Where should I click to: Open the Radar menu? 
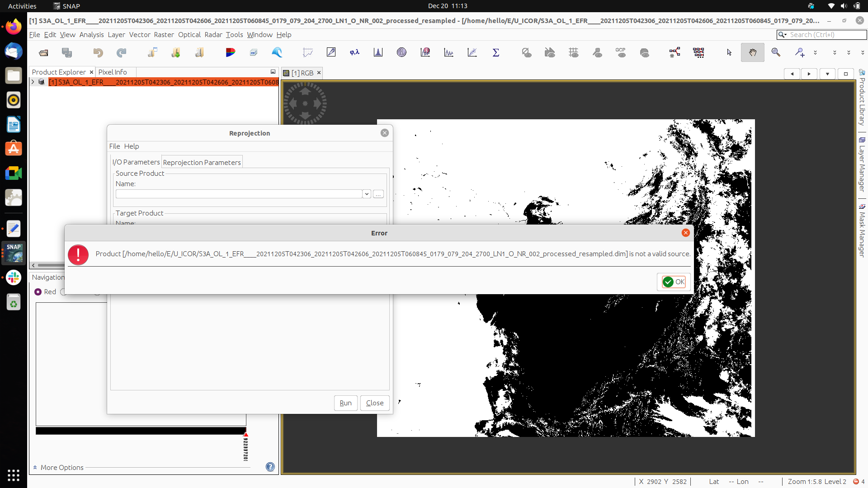pos(213,35)
